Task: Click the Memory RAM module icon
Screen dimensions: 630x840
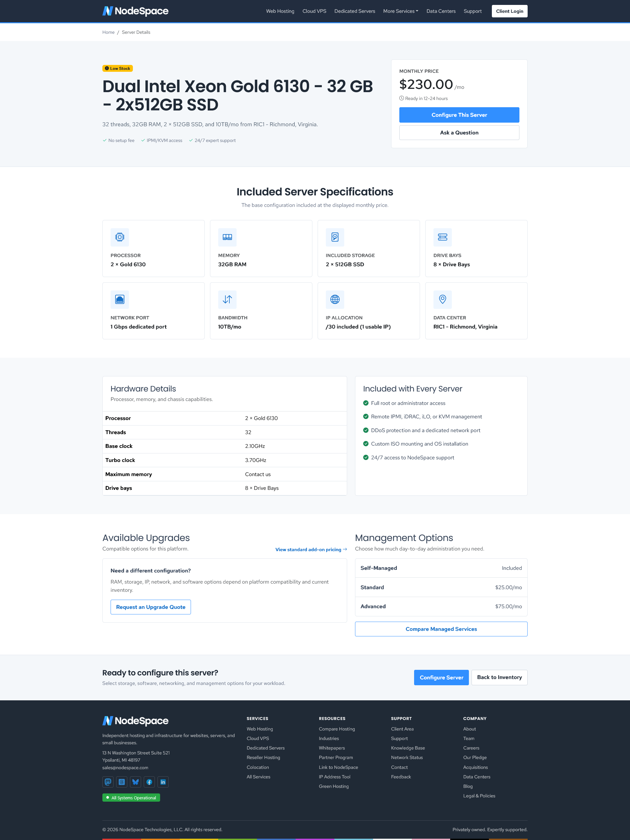Action: (x=227, y=237)
